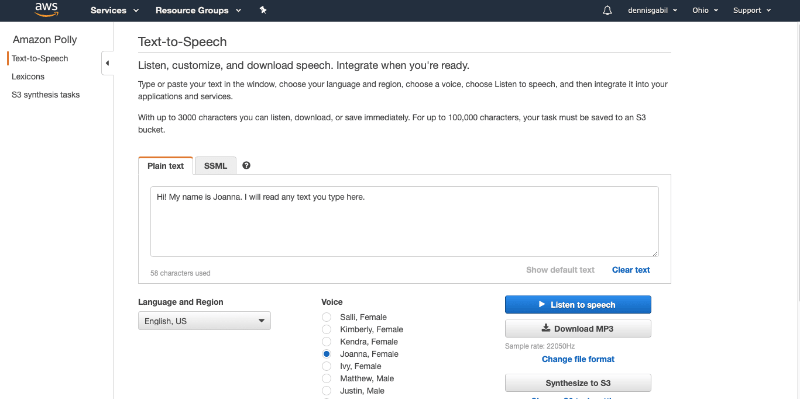Click the Listen to speech button
Screen dimensions: 800x400
pyautogui.click(x=578, y=305)
